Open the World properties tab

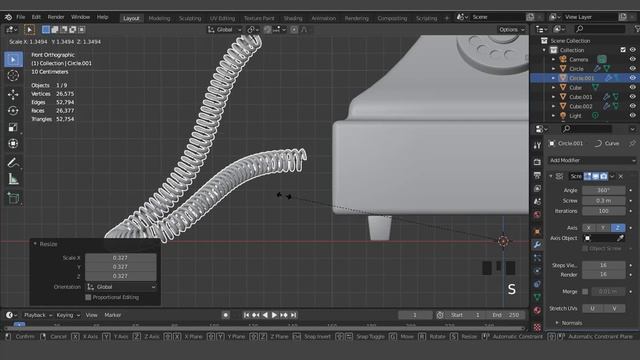[537, 214]
